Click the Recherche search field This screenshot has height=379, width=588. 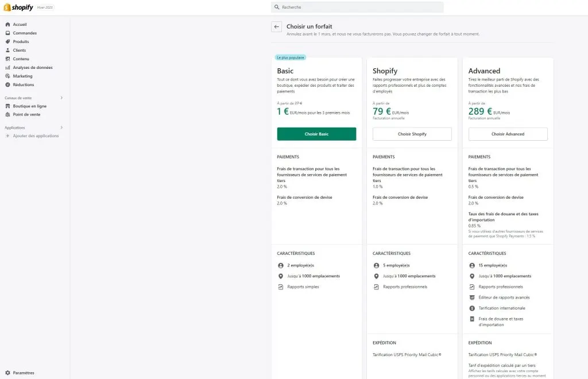(x=357, y=7)
